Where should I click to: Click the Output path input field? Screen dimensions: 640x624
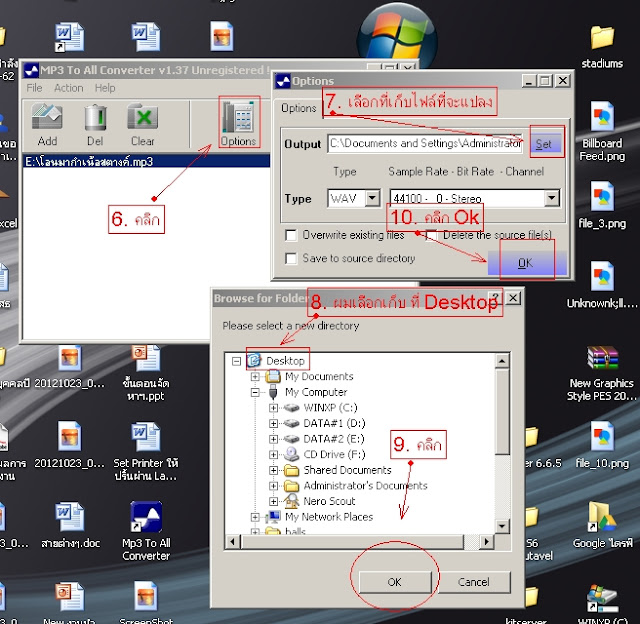[425, 144]
